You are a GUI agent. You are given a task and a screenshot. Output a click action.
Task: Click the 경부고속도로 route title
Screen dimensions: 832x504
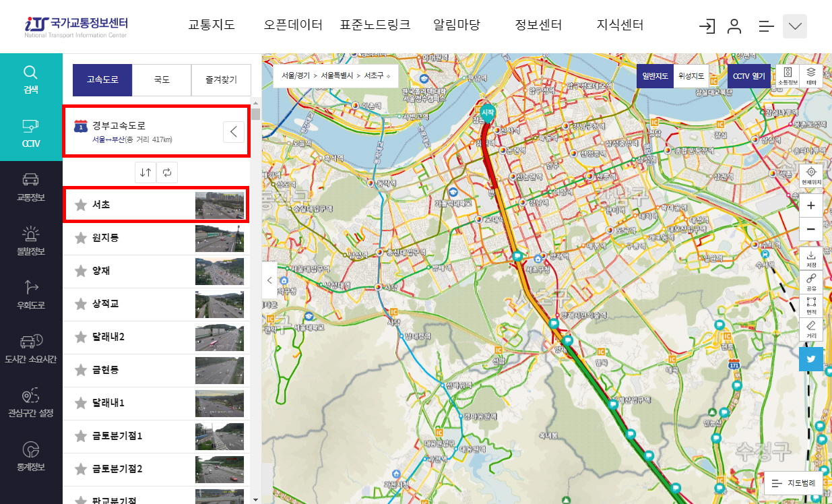[119, 125]
